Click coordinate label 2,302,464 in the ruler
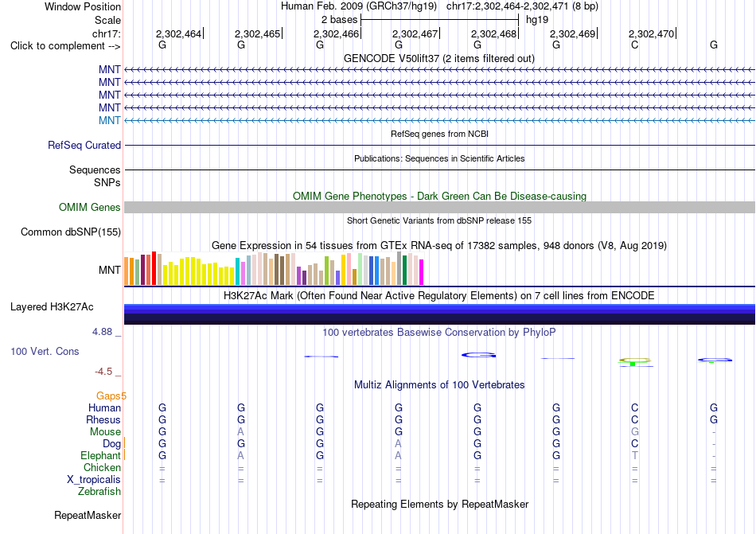Viewport: 756px width, 534px height. 178,33
